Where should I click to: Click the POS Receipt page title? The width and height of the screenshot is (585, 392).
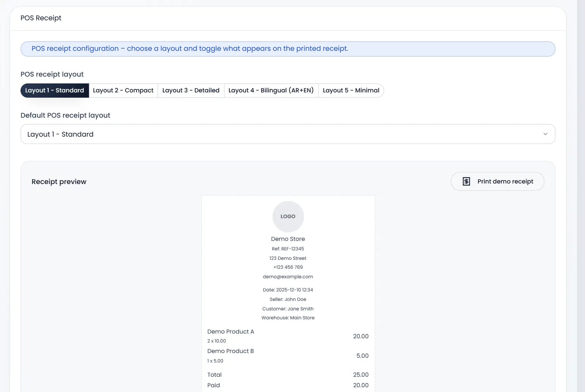(x=41, y=18)
